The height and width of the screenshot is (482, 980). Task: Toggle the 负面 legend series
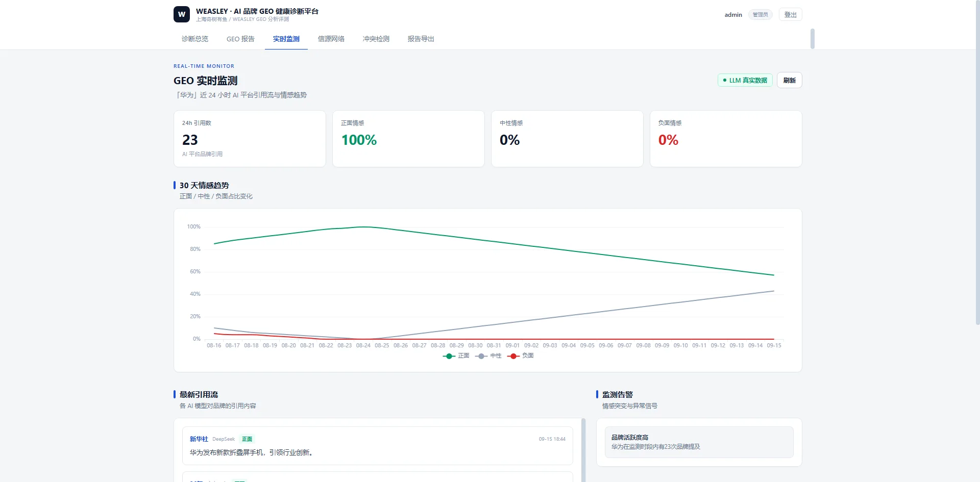(521, 356)
